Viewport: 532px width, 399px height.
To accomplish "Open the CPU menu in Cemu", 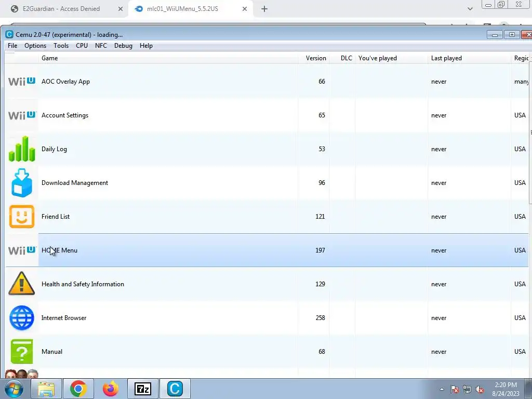I will pyautogui.click(x=82, y=46).
